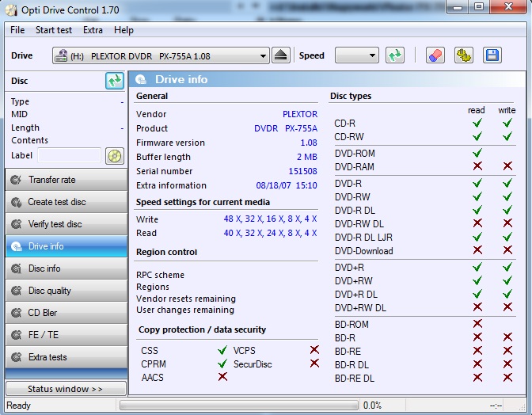The height and width of the screenshot is (415, 532).
Task: Click the BD-RE DL row label
Action: click(x=354, y=379)
